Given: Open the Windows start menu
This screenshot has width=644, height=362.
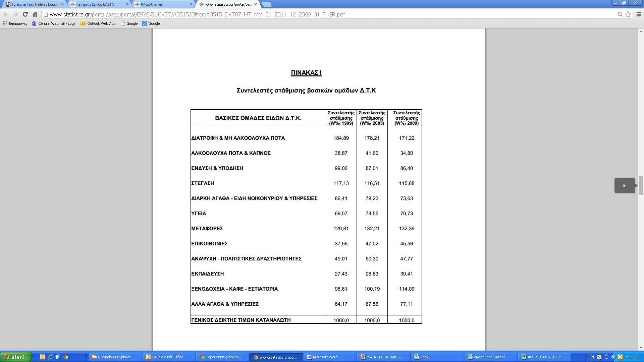Looking at the screenshot, I should pos(16,357).
